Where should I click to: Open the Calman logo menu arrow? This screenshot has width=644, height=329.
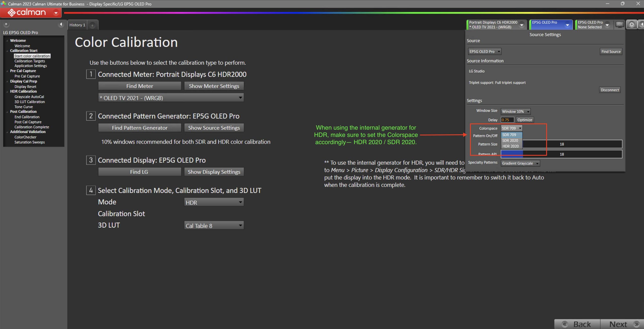tap(56, 12)
